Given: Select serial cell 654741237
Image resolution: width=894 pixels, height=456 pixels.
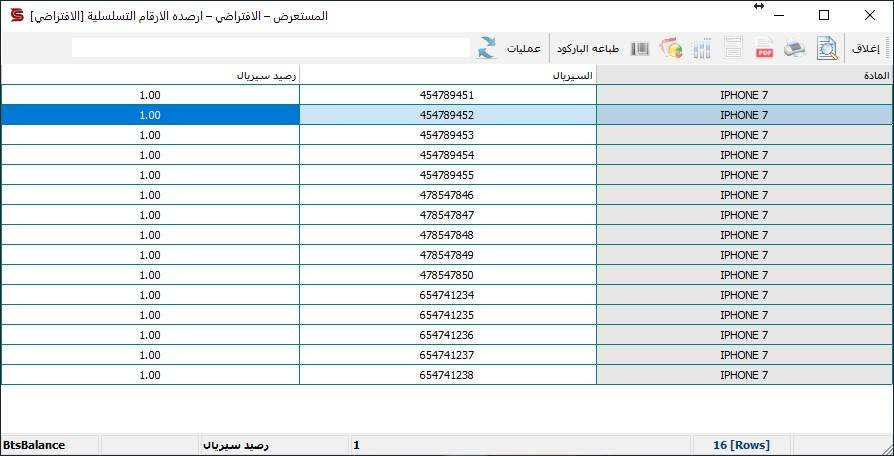Looking at the screenshot, I should (448, 355).
